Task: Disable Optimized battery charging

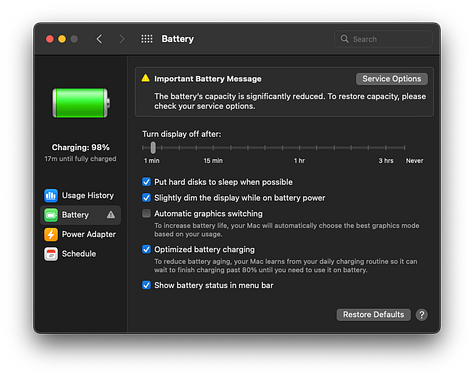Action: pos(146,249)
